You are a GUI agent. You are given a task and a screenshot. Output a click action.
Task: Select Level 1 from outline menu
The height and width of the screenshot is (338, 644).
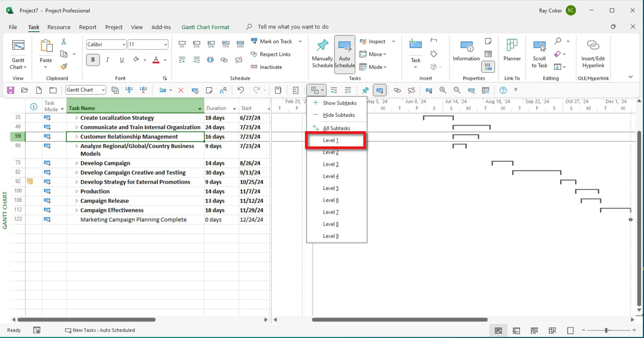coord(336,140)
